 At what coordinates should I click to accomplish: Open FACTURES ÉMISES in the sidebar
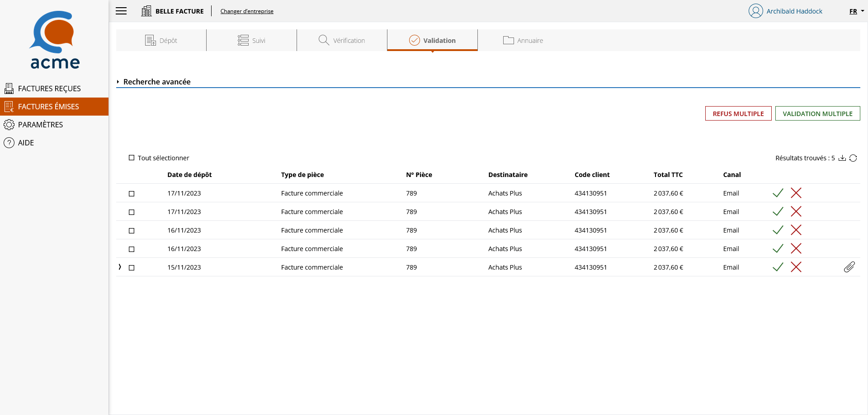pyautogui.click(x=54, y=107)
